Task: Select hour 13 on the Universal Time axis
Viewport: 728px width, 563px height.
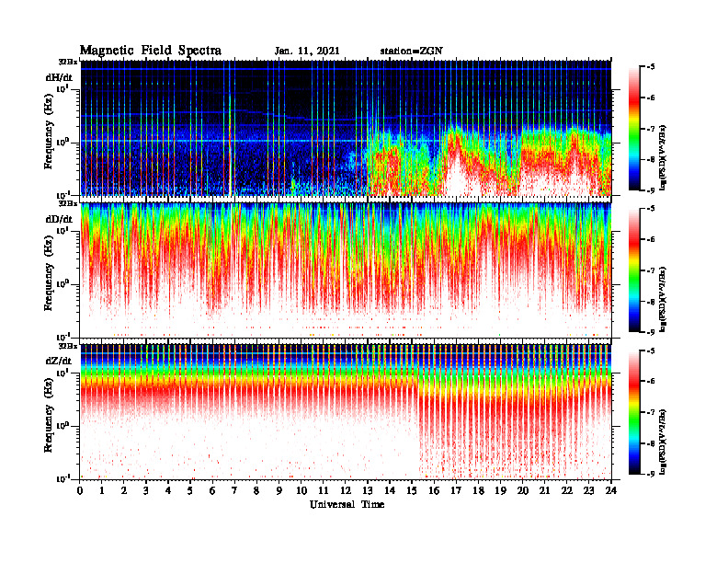Action: [368, 491]
